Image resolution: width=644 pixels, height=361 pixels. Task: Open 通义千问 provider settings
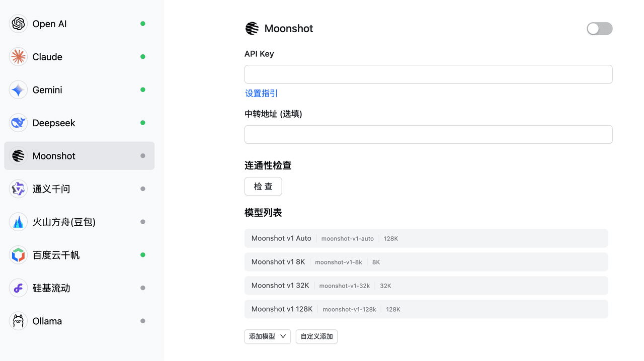point(79,189)
